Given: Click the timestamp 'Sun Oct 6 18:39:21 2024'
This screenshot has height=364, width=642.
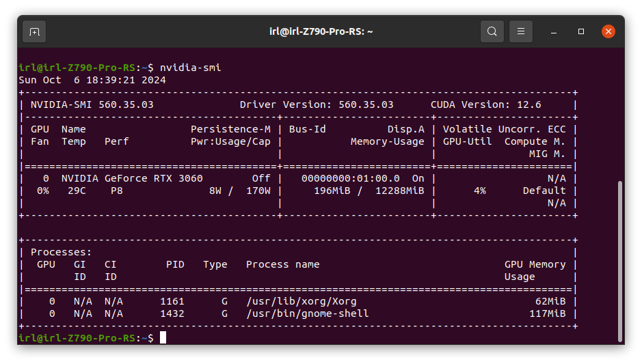Looking at the screenshot, I should (x=92, y=80).
